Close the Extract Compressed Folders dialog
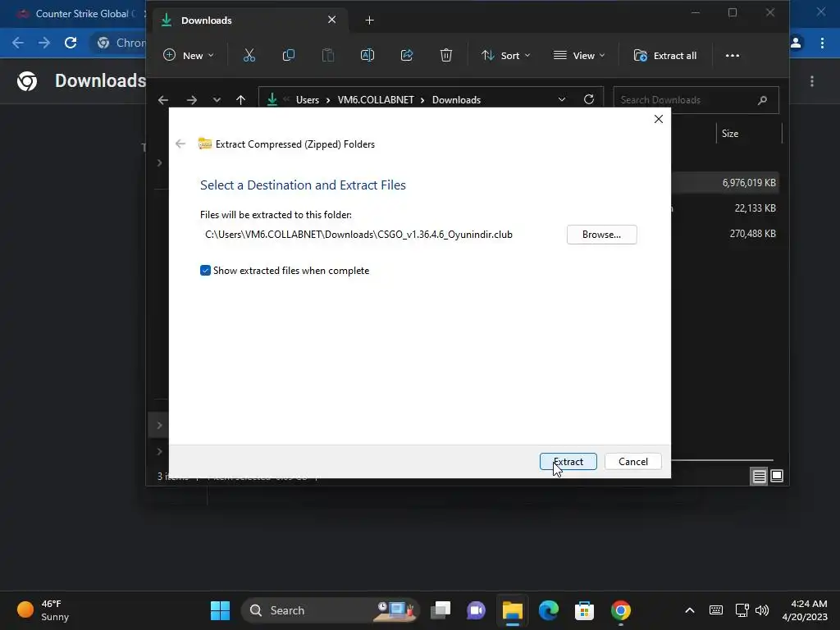 [x=659, y=119]
